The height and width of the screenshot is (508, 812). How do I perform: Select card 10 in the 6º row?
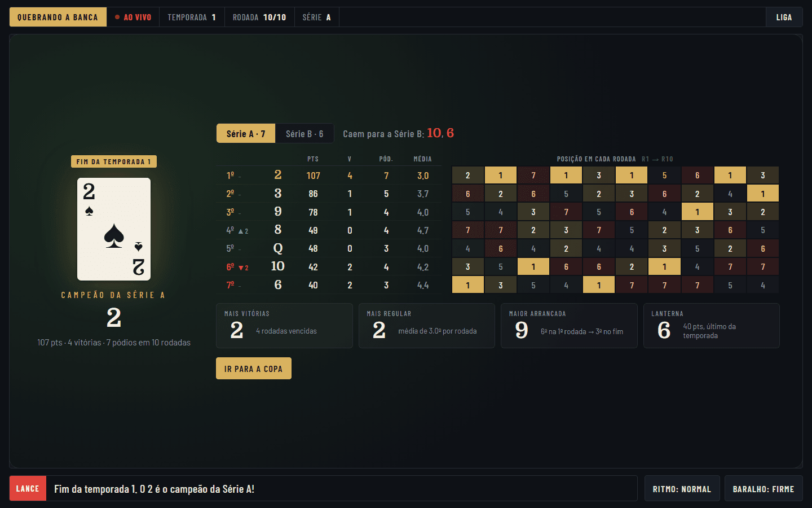click(278, 266)
